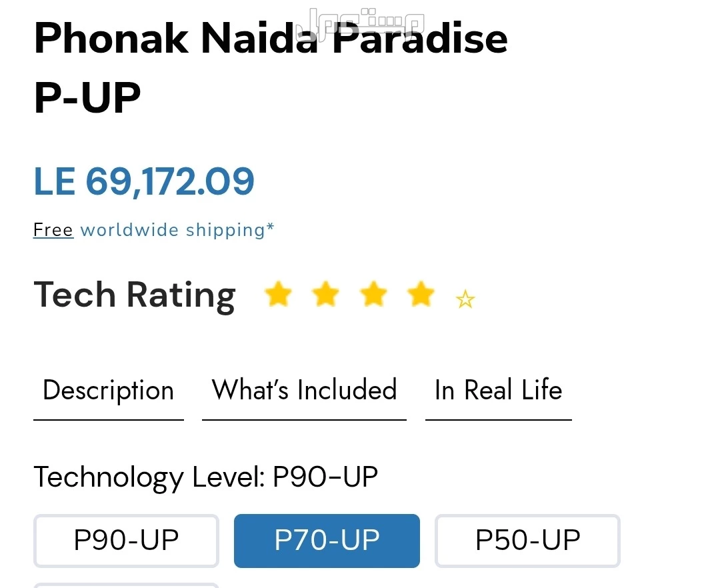Select the P90-UP technology level
Screen dimensions: 720x588
pyautogui.click(x=126, y=540)
